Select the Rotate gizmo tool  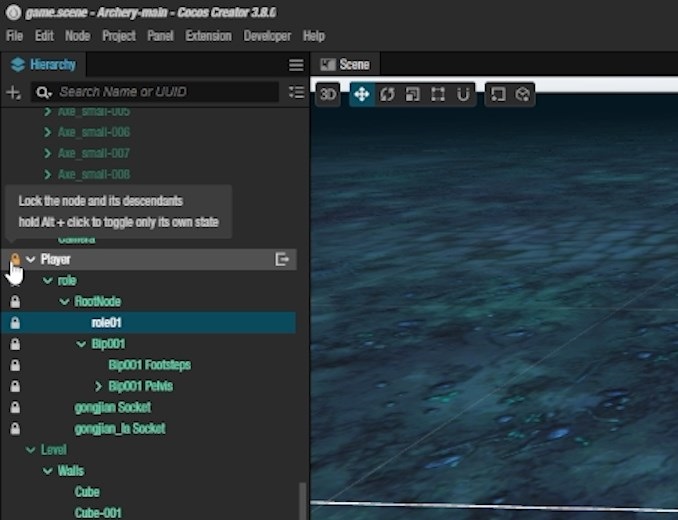[387, 94]
